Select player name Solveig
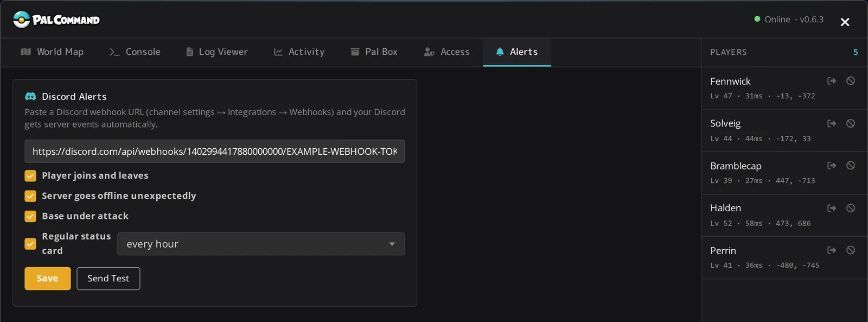868x322 pixels. point(725,124)
